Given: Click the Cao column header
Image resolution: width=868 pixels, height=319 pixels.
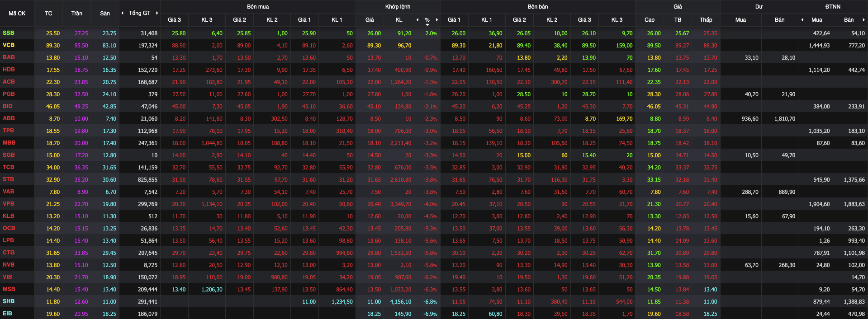Looking at the screenshot, I should point(650,20).
